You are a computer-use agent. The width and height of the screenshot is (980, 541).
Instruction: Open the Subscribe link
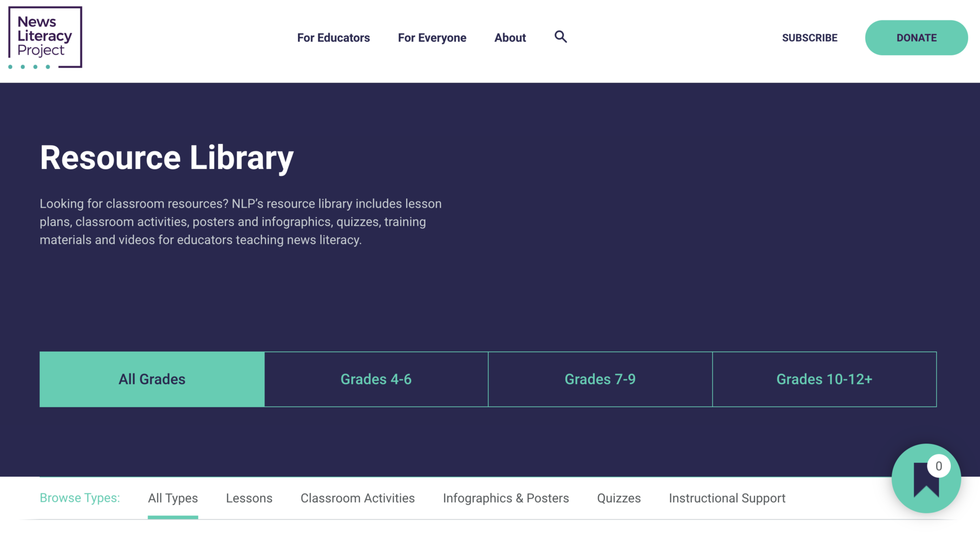pyautogui.click(x=810, y=37)
